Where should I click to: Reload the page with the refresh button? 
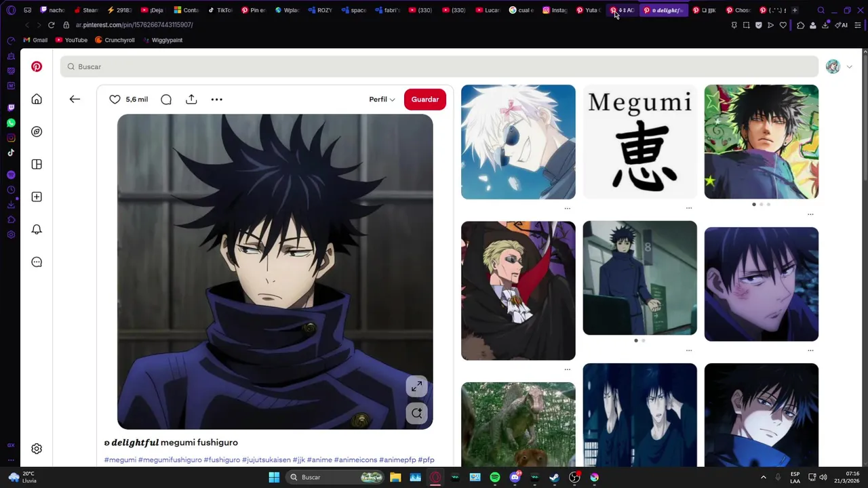[x=51, y=25]
